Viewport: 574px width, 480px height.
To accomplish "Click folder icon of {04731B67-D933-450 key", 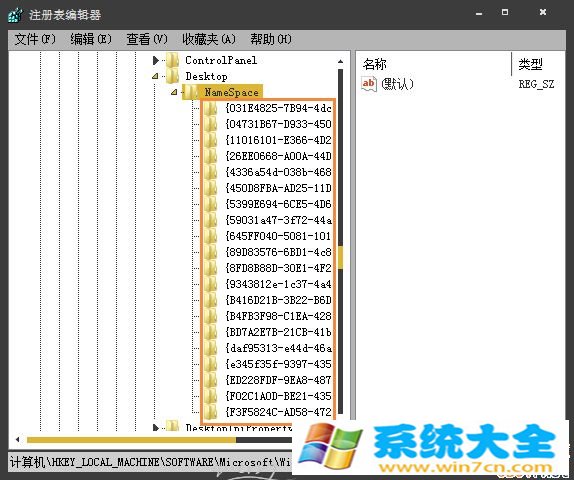I will (x=210, y=124).
